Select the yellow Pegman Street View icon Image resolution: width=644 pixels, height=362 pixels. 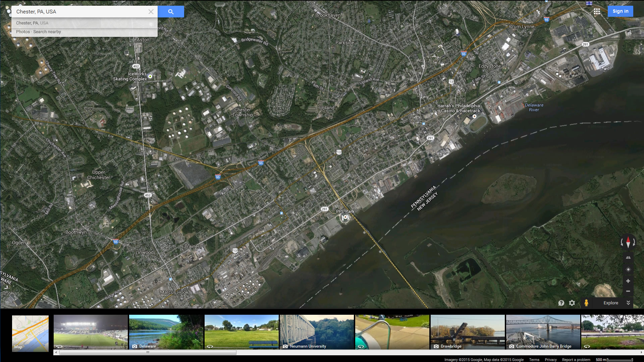[x=586, y=303]
